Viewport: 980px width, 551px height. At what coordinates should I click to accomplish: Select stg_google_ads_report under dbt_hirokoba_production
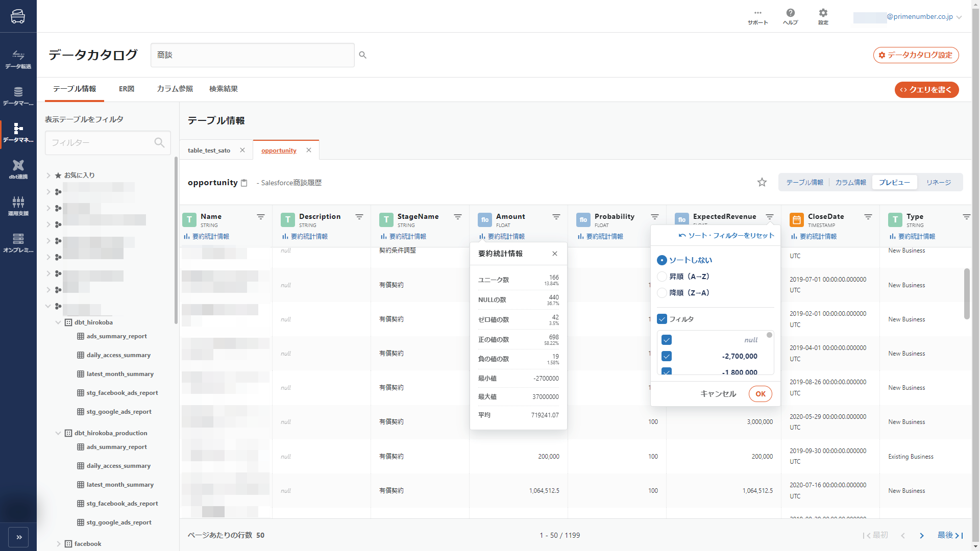(x=118, y=522)
